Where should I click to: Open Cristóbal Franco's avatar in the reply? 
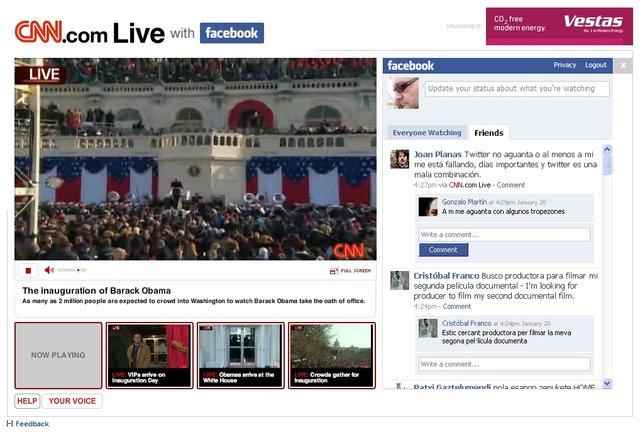pyautogui.click(x=428, y=328)
